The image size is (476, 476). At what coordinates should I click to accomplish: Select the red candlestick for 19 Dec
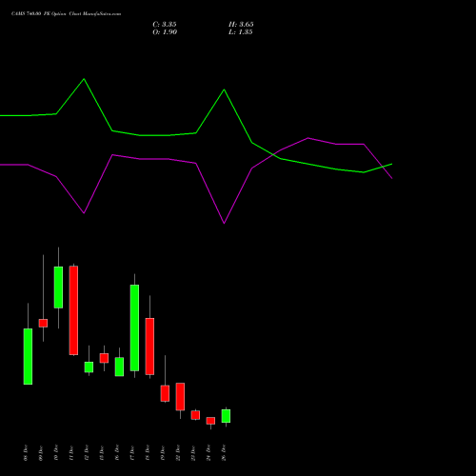click(165, 393)
